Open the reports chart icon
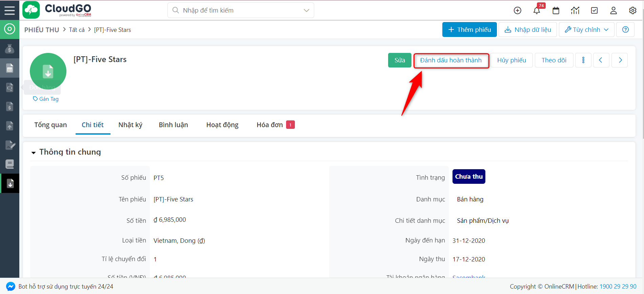 [x=575, y=11]
